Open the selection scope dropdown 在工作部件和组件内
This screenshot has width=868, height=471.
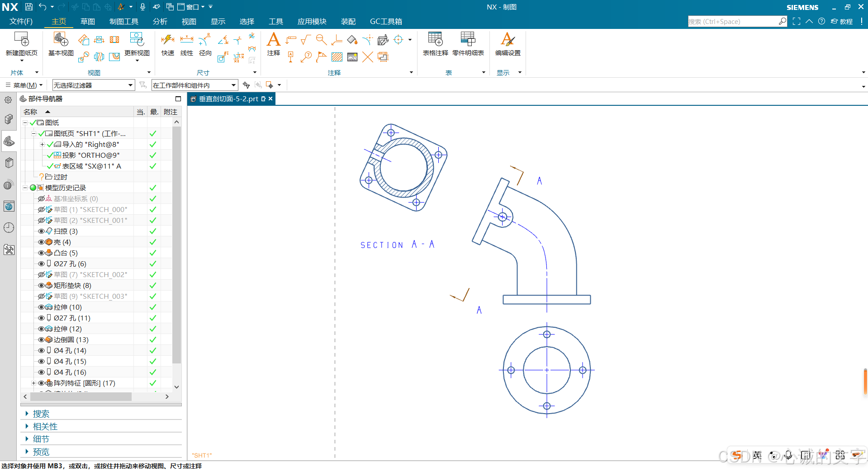(x=194, y=85)
